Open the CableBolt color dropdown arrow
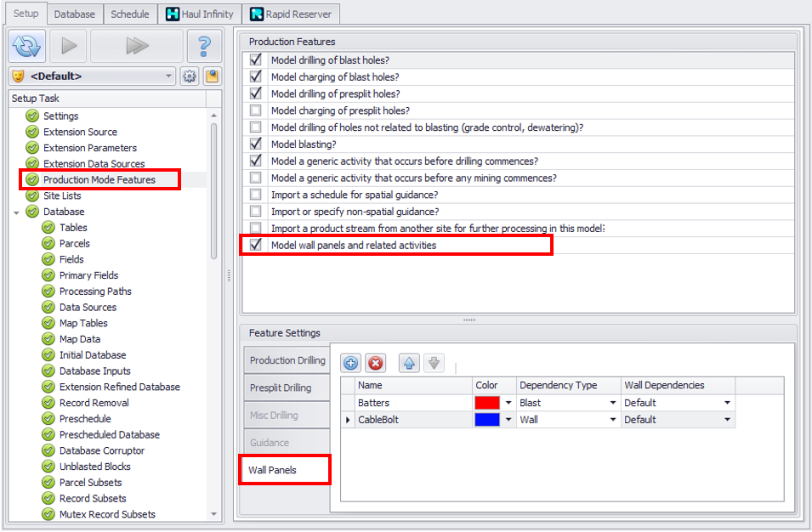 tap(508, 420)
